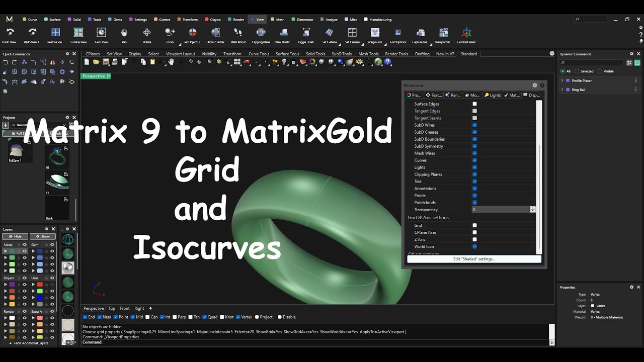The image size is (644, 362).
Task: Click Edit "Shaded" settings button
Action: click(474, 259)
